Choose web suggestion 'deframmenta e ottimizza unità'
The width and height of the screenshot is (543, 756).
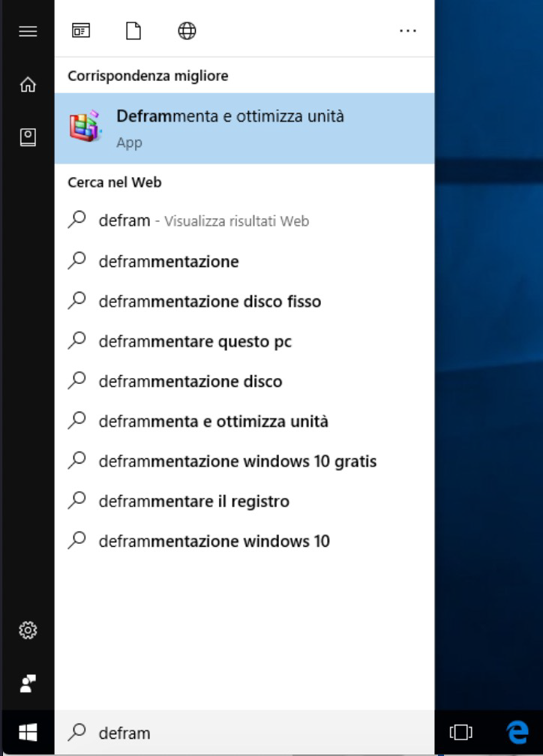[x=244, y=421]
